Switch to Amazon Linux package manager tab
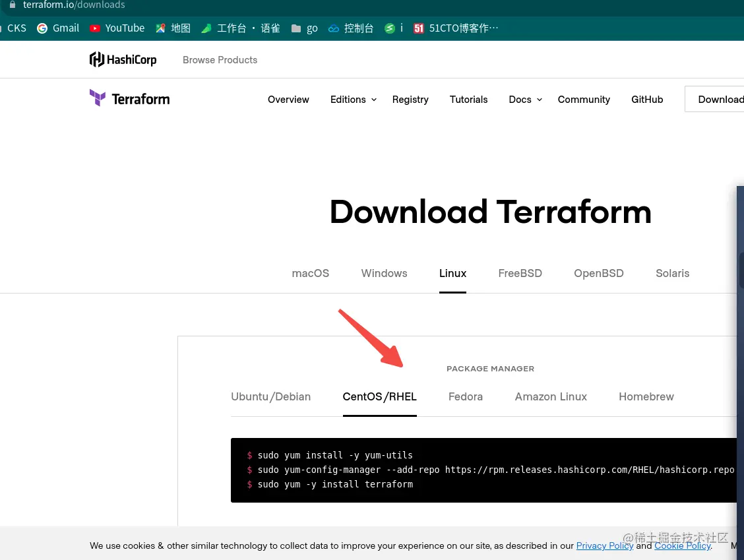This screenshot has height=560, width=744. coord(551,396)
